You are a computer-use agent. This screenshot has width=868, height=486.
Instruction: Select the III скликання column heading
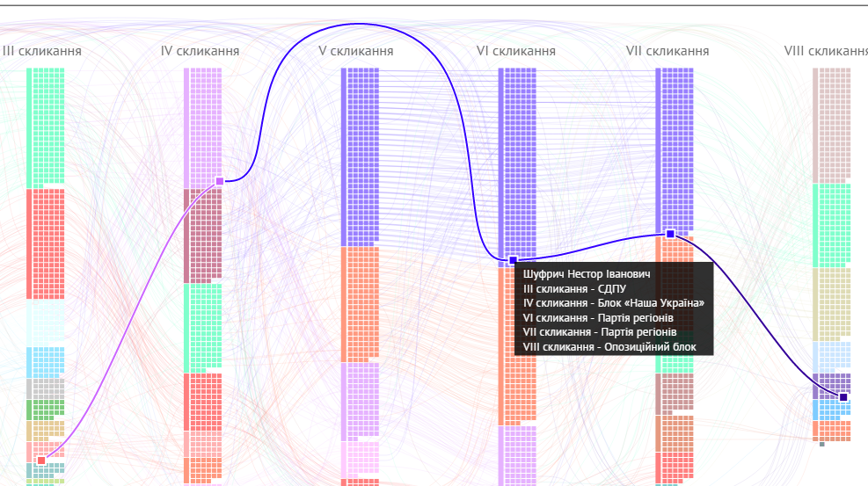click(x=42, y=51)
